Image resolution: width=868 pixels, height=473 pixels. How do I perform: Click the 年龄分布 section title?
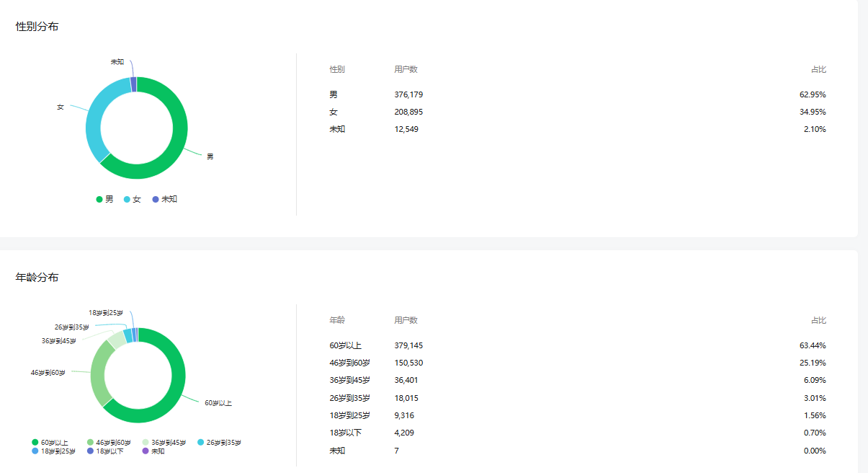pyautogui.click(x=37, y=278)
